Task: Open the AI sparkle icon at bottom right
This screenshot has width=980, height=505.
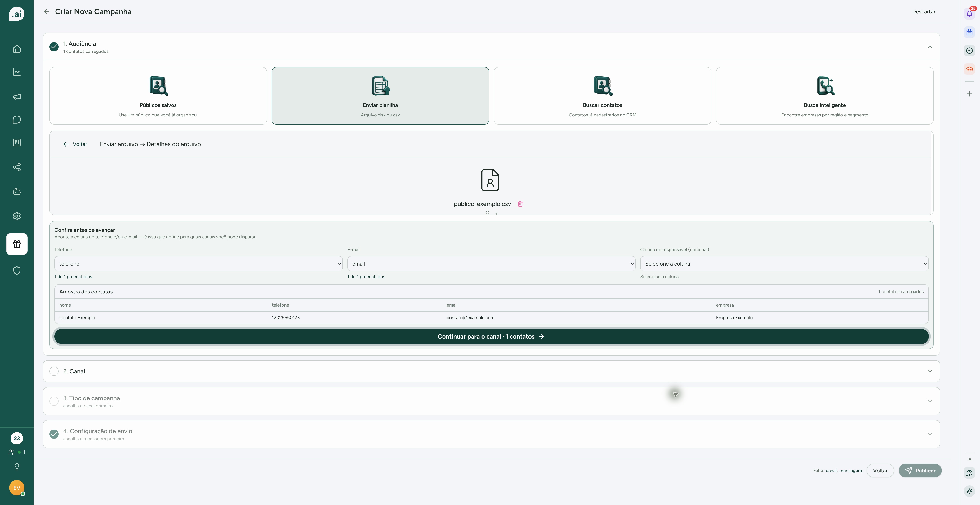Action: click(969, 491)
